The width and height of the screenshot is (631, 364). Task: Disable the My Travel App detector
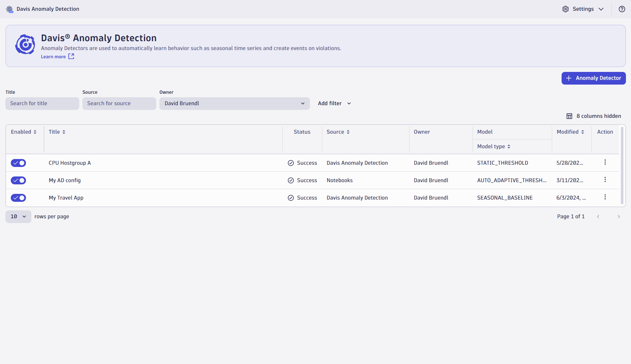click(18, 198)
